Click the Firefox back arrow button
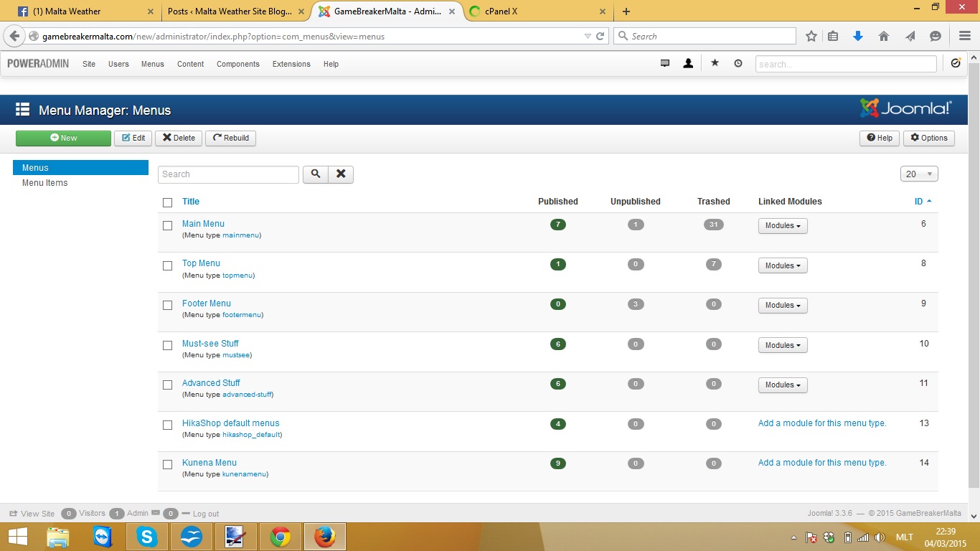The height and width of the screenshot is (551, 980). pos(14,36)
